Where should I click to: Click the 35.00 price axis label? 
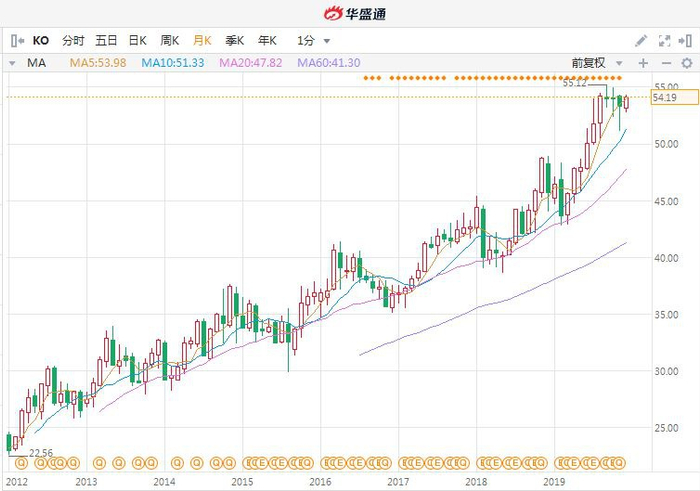coord(666,315)
